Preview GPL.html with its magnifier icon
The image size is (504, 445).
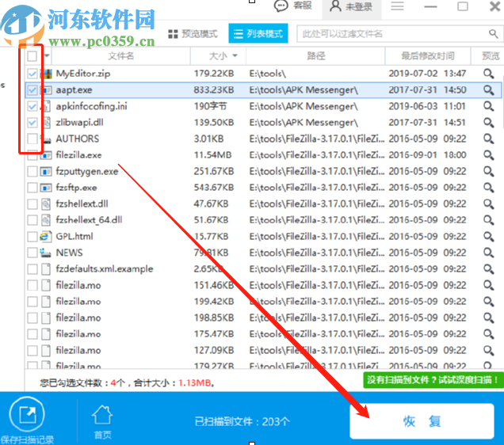489,237
